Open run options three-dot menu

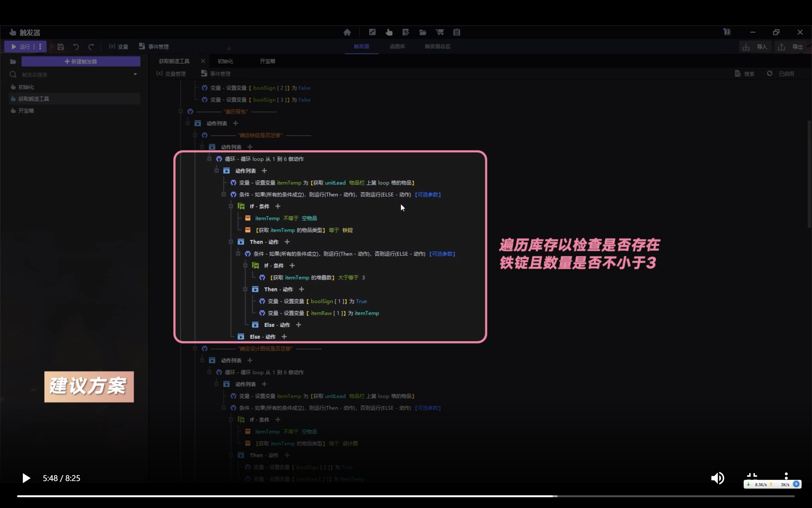point(40,47)
